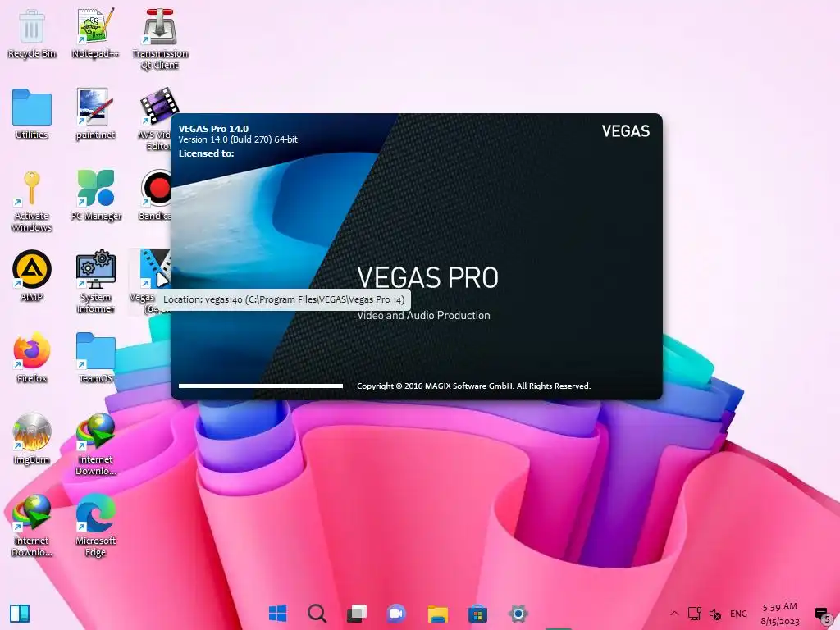
Task: Open Task View on the taskbar
Action: click(357, 614)
